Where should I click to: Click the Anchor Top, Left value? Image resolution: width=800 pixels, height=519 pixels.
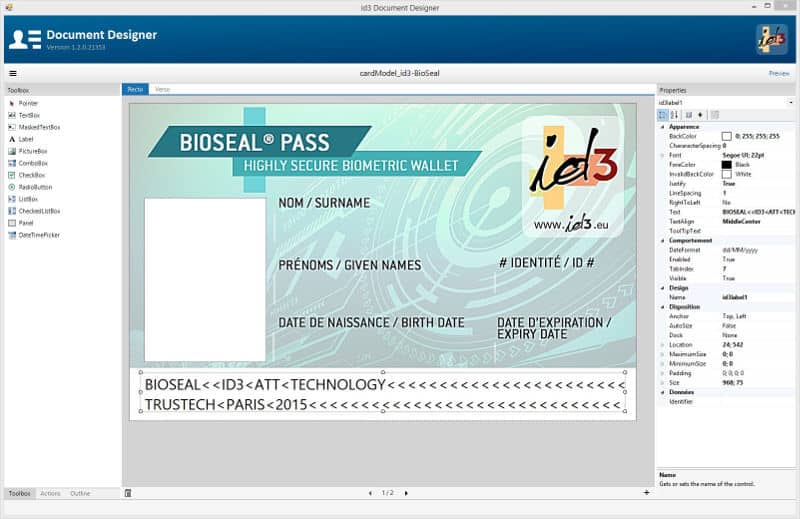(735, 316)
